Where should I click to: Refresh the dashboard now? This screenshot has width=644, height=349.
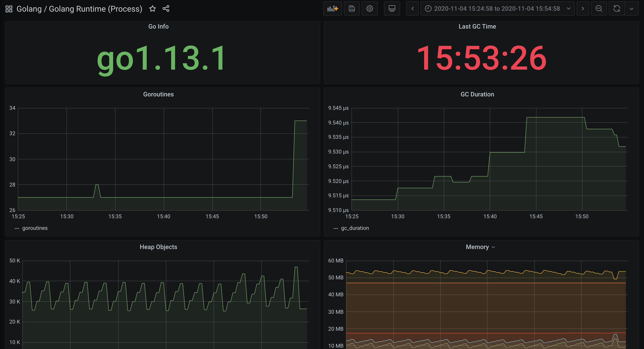click(617, 9)
